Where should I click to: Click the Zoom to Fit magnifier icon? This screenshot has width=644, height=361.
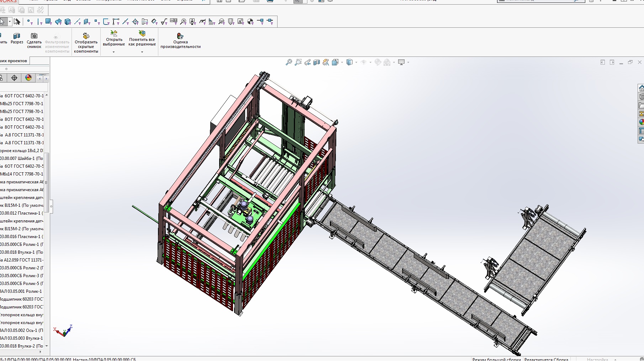tap(289, 63)
